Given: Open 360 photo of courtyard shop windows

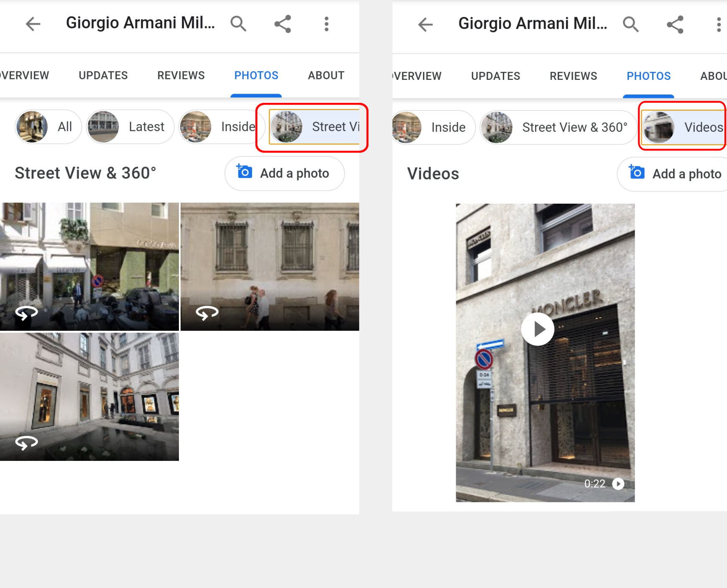Looking at the screenshot, I should tap(89, 397).
